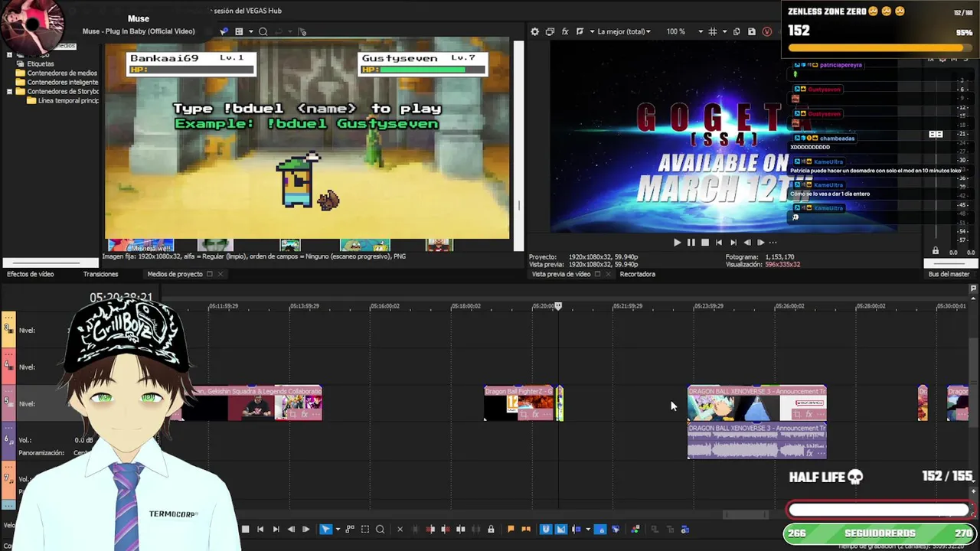
Task: Play the video preview
Action: [x=677, y=243]
